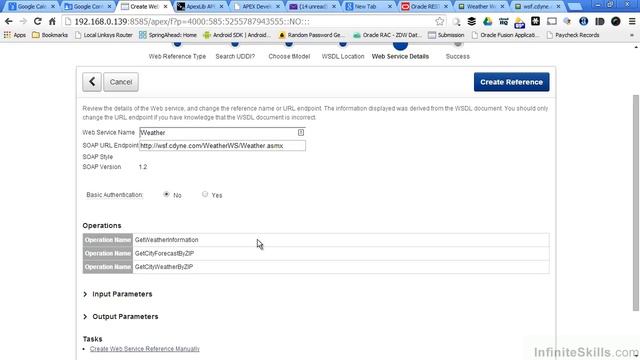This screenshot has width=640, height=360.
Task: Open Paycheck Records bookmark
Action: [x=573, y=35]
